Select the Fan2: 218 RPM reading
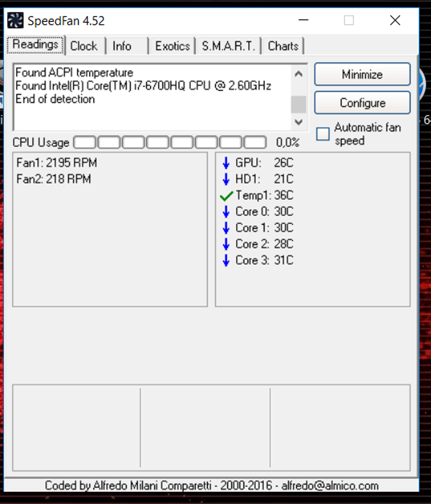 tap(54, 179)
